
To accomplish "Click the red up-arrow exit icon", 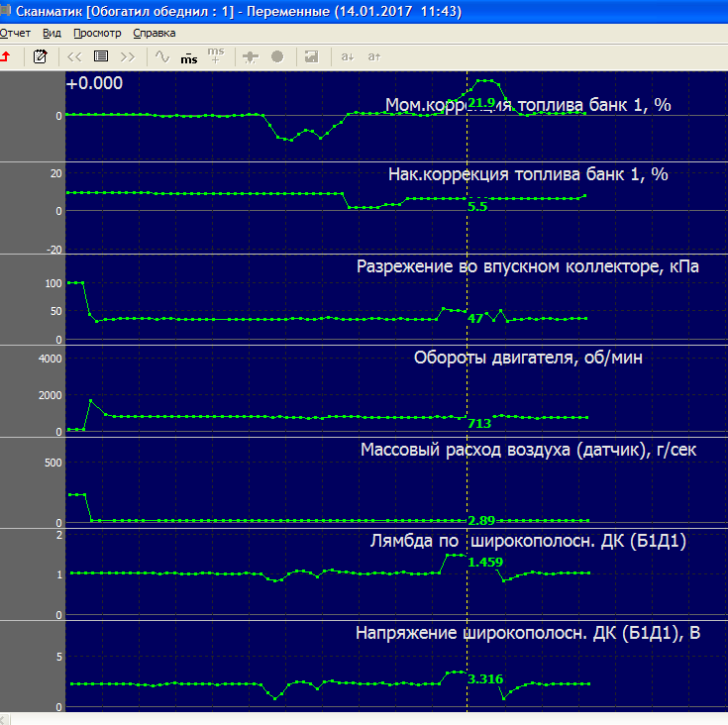I will [x=6, y=56].
